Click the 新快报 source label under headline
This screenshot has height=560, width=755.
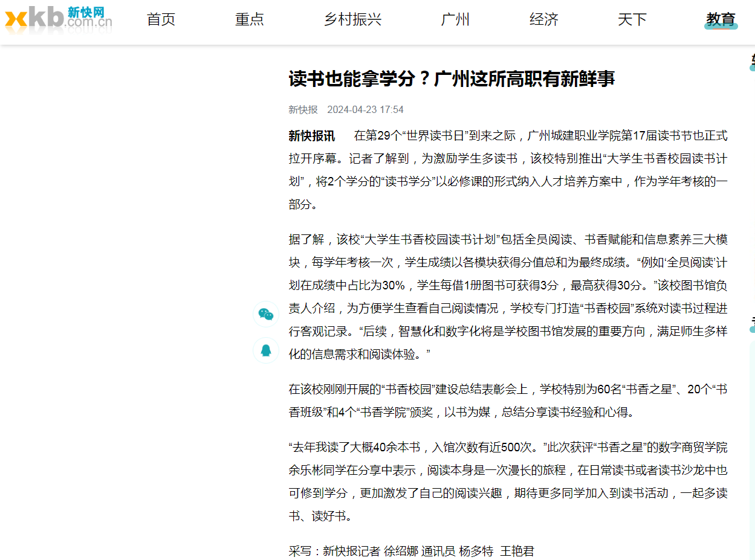303,109
